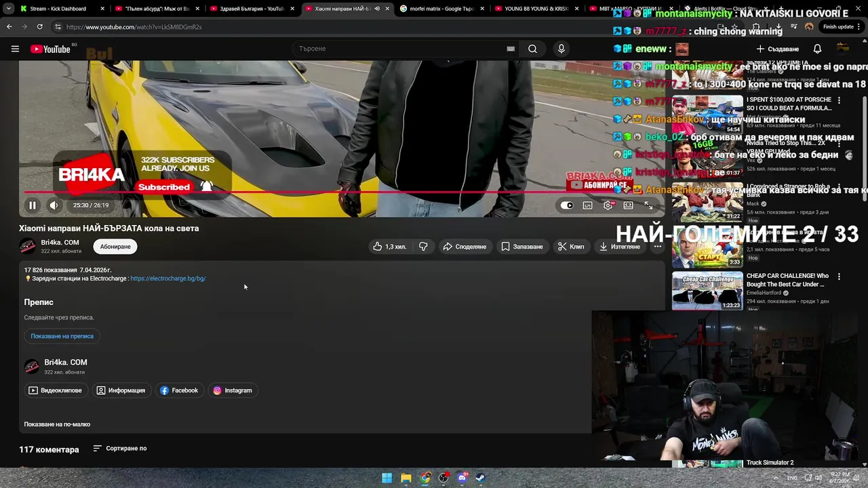The image size is (868, 488).
Task: Pause the video
Action: pos(32,205)
